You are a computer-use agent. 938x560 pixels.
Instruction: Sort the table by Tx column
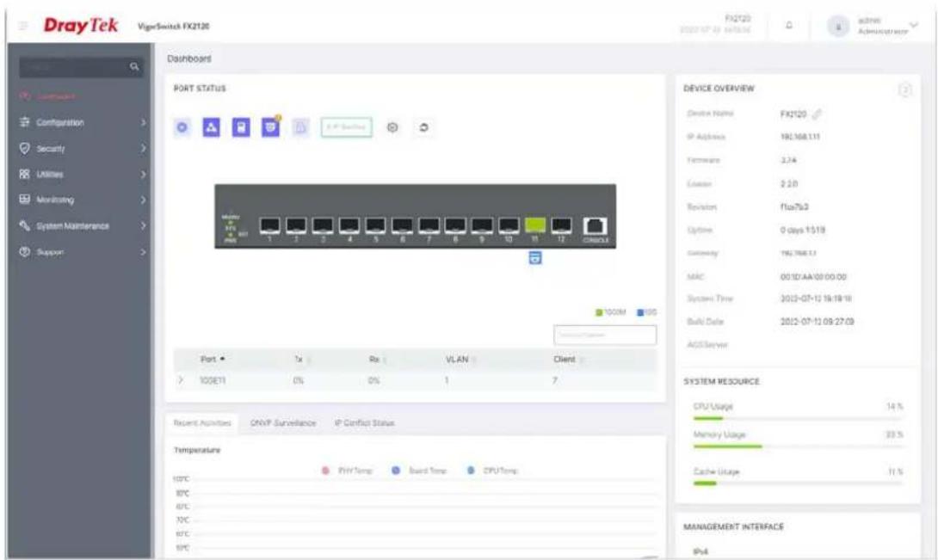click(x=302, y=359)
